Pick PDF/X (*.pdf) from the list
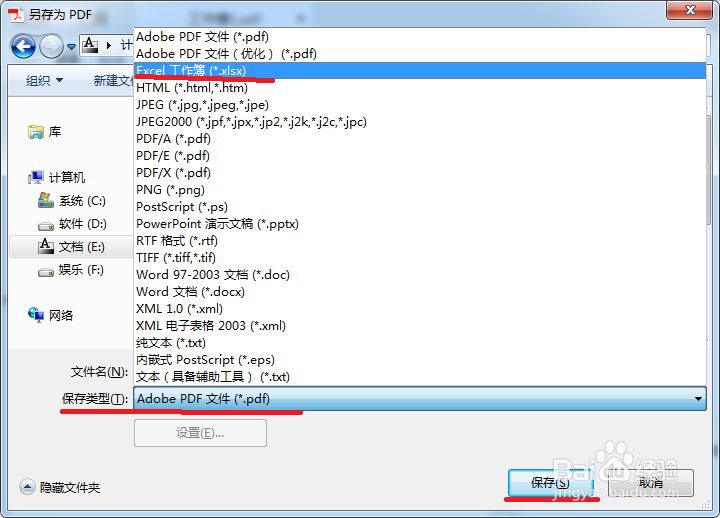The image size is (720, 518). pyautogui.click(x=420, y=173)
